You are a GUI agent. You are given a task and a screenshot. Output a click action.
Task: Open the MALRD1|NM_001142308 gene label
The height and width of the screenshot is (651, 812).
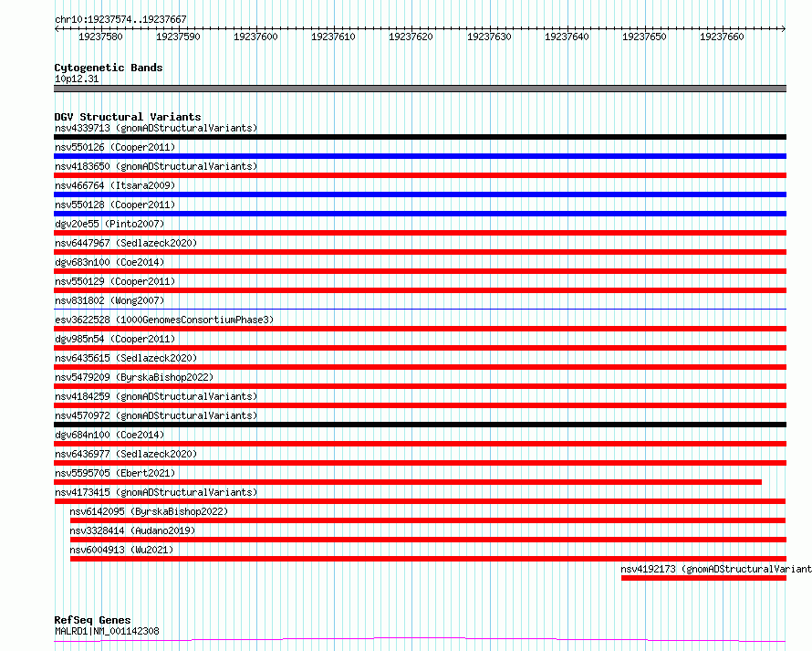click(107, 631)
